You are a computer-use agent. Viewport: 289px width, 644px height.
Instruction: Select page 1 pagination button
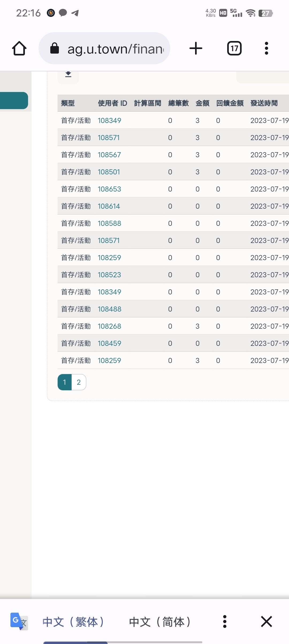pyautogui.click(x=64, y=382)
